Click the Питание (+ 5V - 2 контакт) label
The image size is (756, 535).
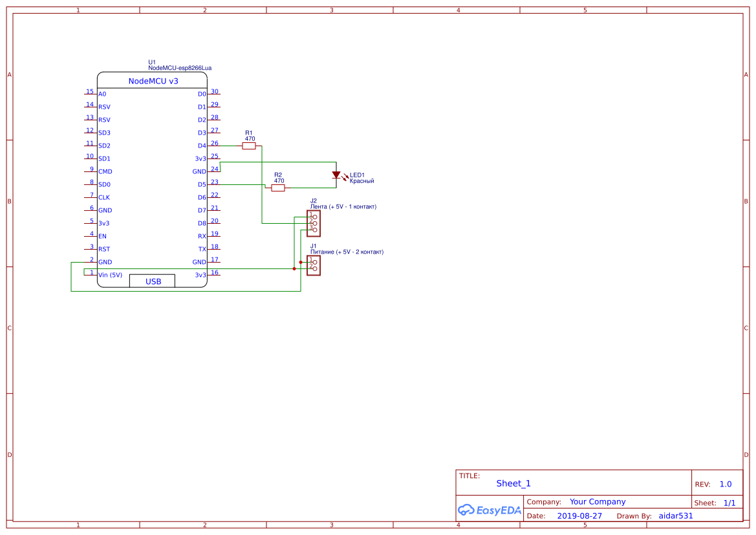point(347,252)
